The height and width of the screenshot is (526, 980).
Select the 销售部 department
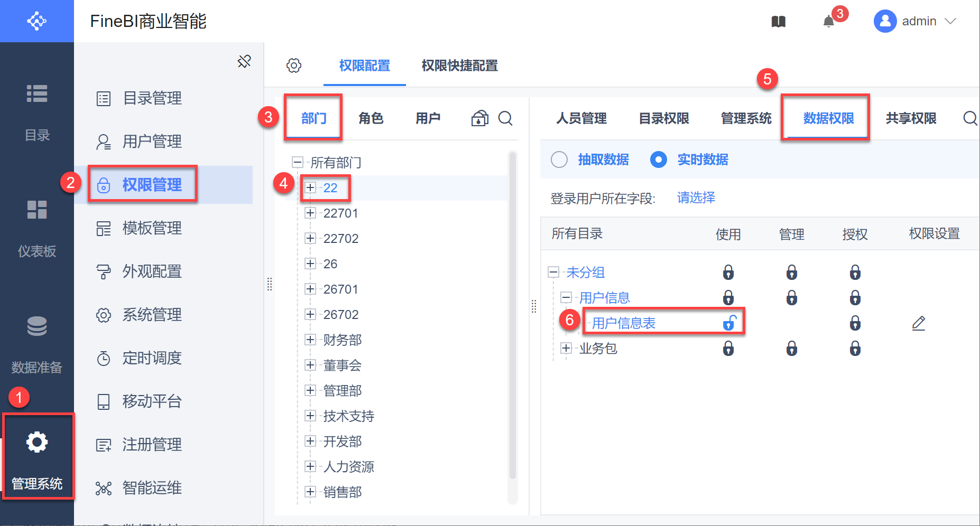pos(343,492)
